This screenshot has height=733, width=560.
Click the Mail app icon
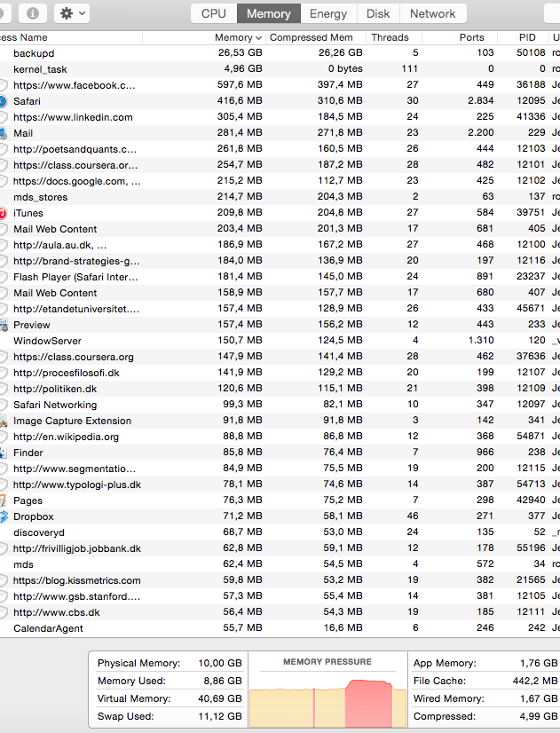(3, 133)
